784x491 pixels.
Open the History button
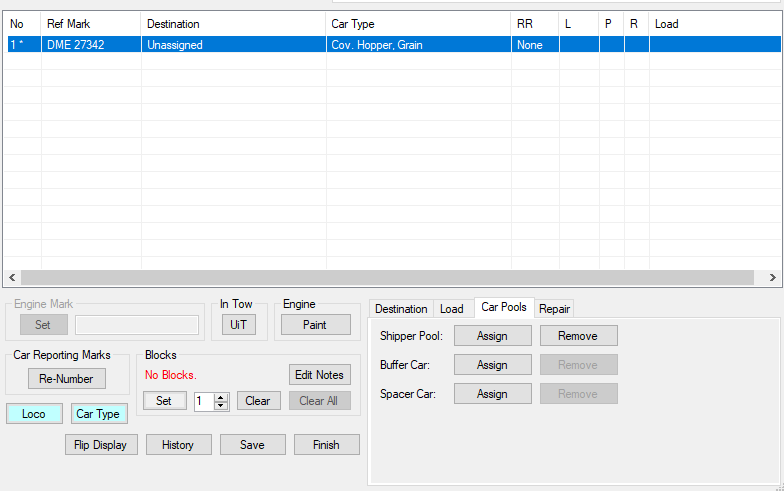pyautogui.click(x=178, y=445)
